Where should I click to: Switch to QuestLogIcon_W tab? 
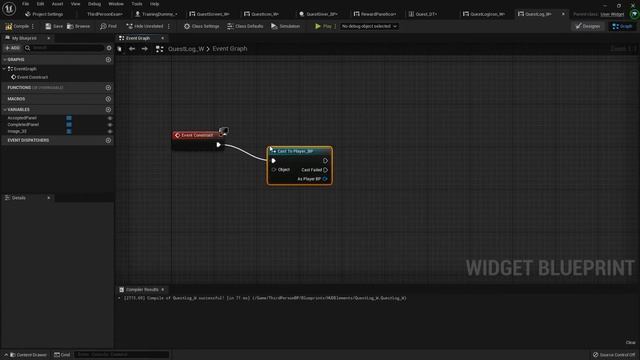coord(484,14)
